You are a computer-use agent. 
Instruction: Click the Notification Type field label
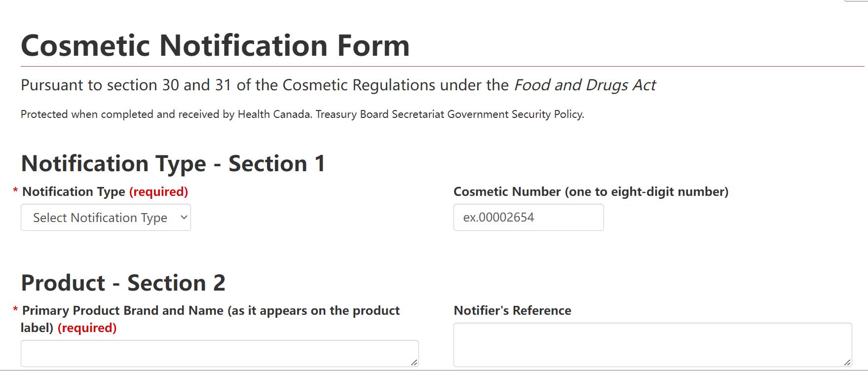pos(74,191)
